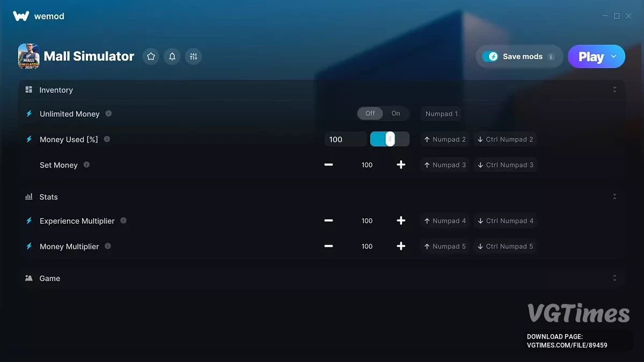This screenshot has height=362, width=644.
Task: Edit Ctrl Numpad 4 decrease hotkey
Action: point(505,221)
